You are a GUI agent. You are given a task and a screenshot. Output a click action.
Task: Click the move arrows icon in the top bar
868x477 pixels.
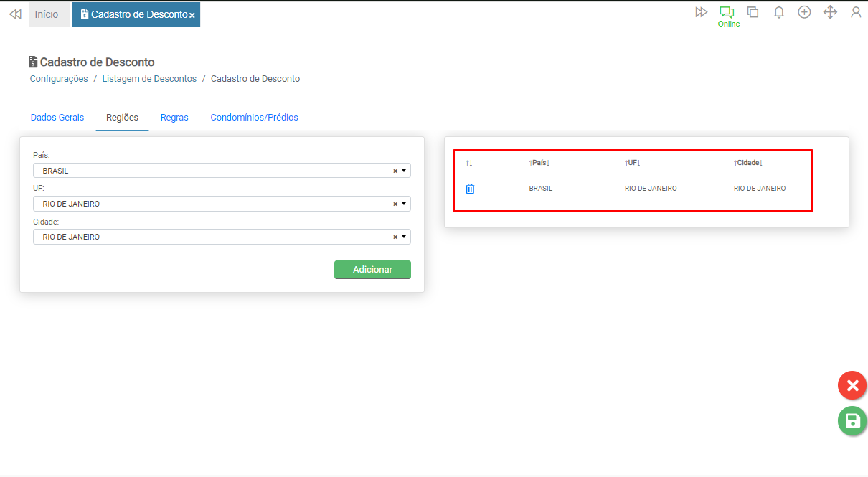coord(830,12)
